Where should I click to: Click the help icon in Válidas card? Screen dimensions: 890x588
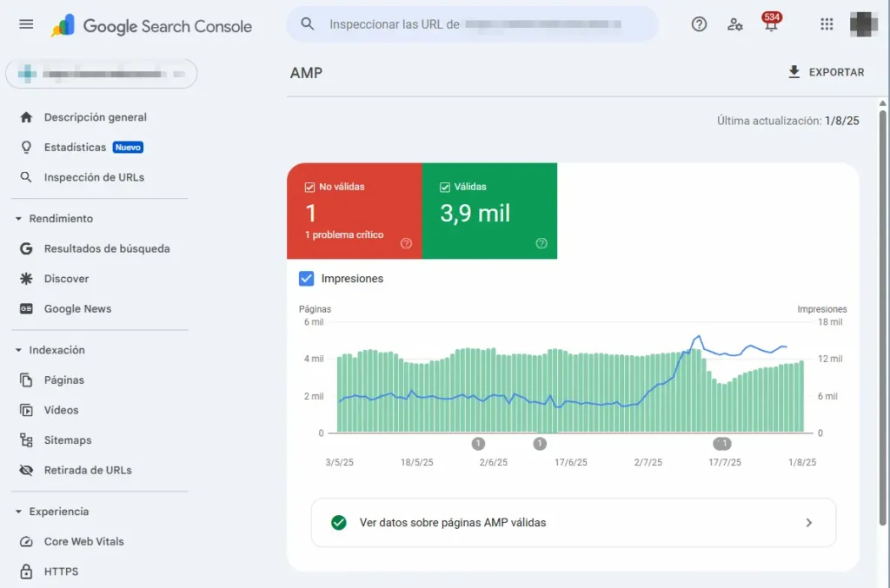click(x=541, y=243)
